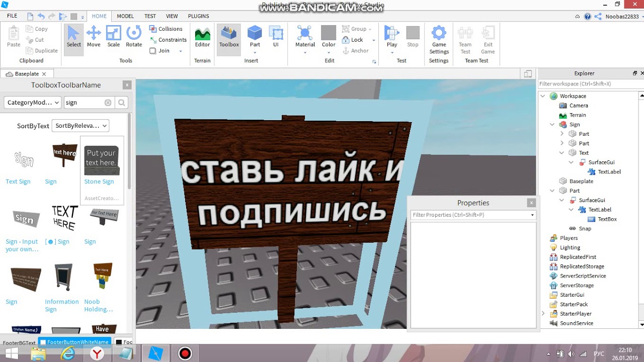Click the help question mark icon
The width and height of the screenshot is (644, 362).
pyautogui.click(x=587, y=17)
